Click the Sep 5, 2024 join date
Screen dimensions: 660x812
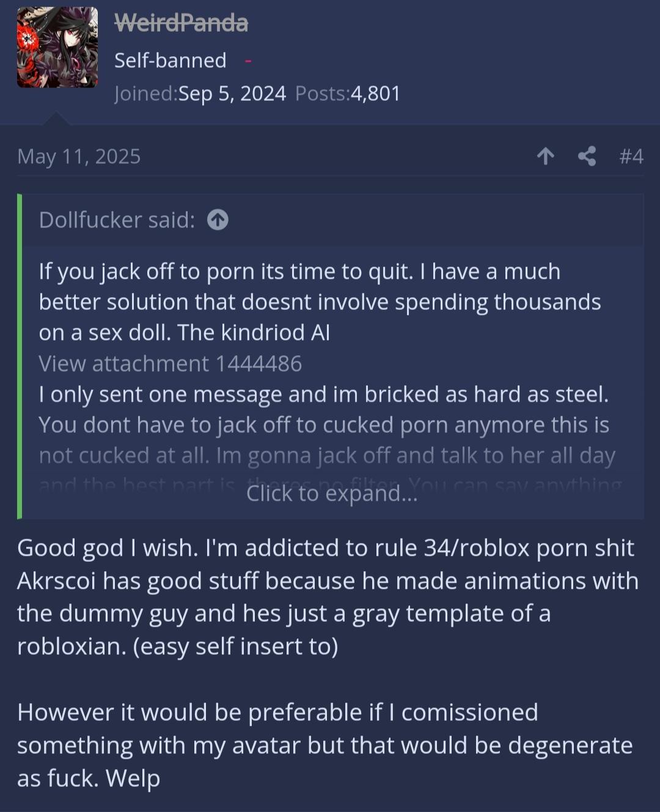pyautogui.click(x=232, y=94)
